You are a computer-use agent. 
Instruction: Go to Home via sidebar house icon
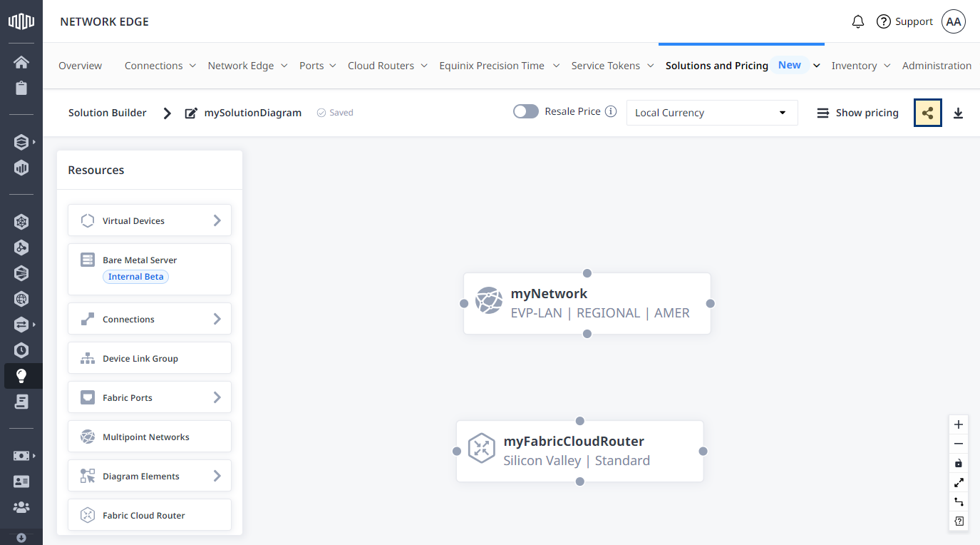pos(21,62)
